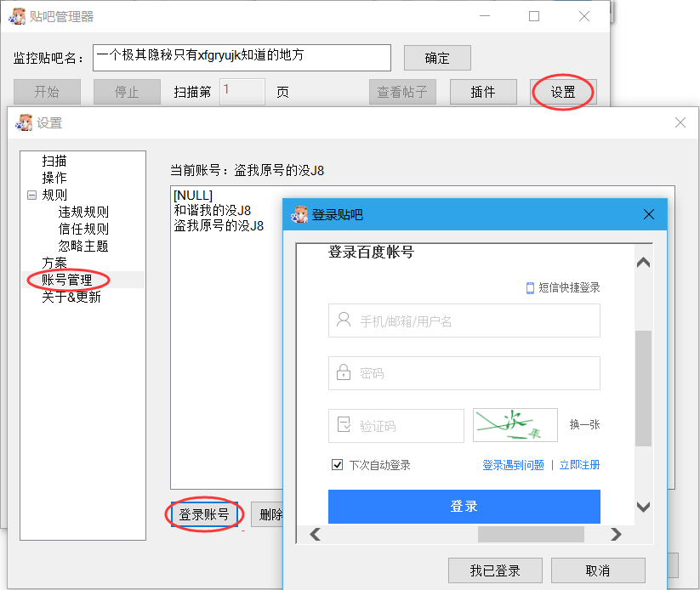The height and width of the screenshot is (590, 700).
Task: Click 取消 in the login dialog
Action: click(598, 570)
